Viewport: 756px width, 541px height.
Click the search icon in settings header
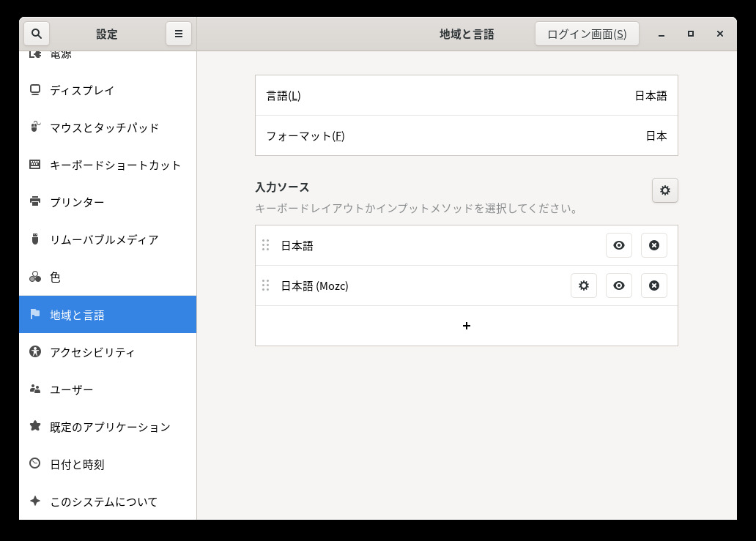(x=37, y=34)
